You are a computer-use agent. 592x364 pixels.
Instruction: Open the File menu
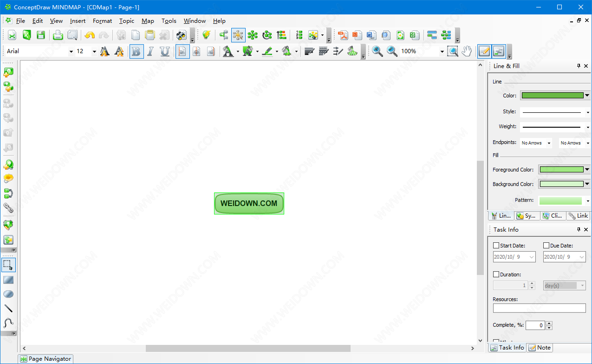coord(20,21)
